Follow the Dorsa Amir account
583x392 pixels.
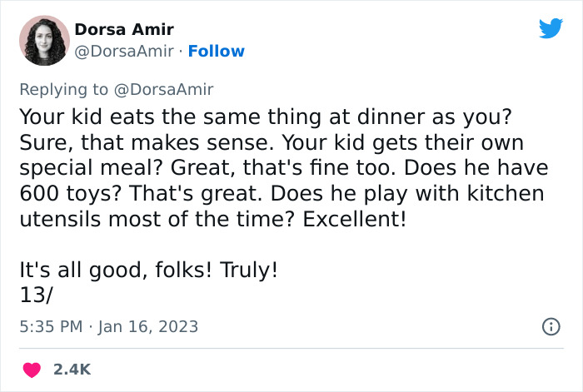click(217, 51)
